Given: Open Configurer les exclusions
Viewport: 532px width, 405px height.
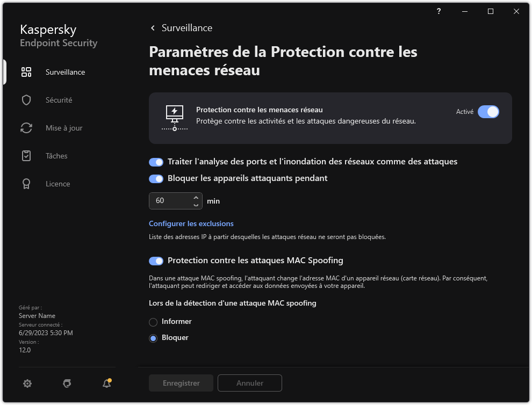Looking at the screenshot, I should pos(191,223).
